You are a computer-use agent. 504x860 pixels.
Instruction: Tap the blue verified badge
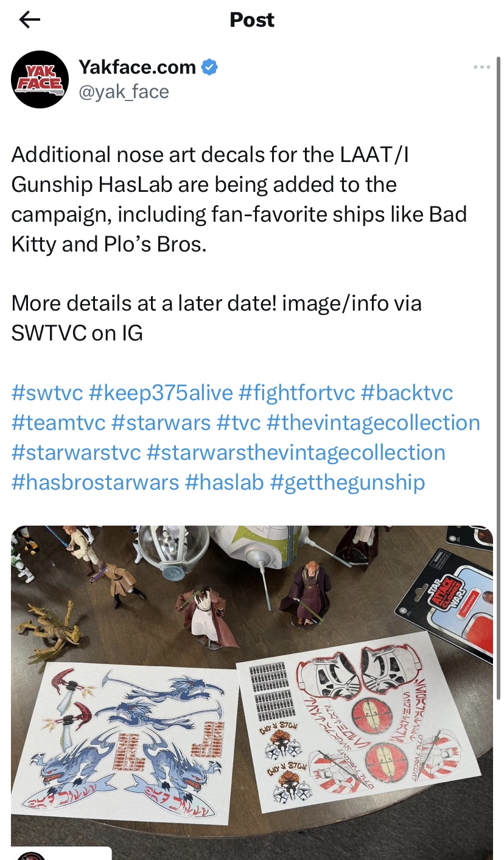[x=210, y=67]
